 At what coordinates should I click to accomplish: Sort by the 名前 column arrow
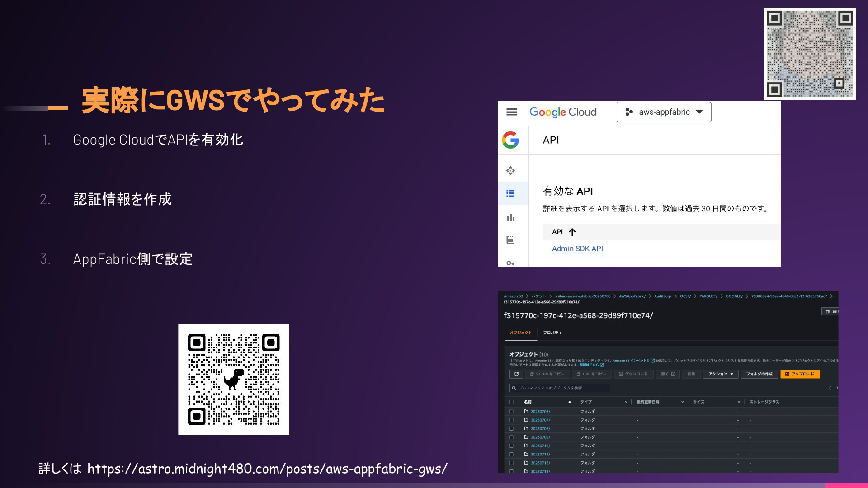(570, 402)
